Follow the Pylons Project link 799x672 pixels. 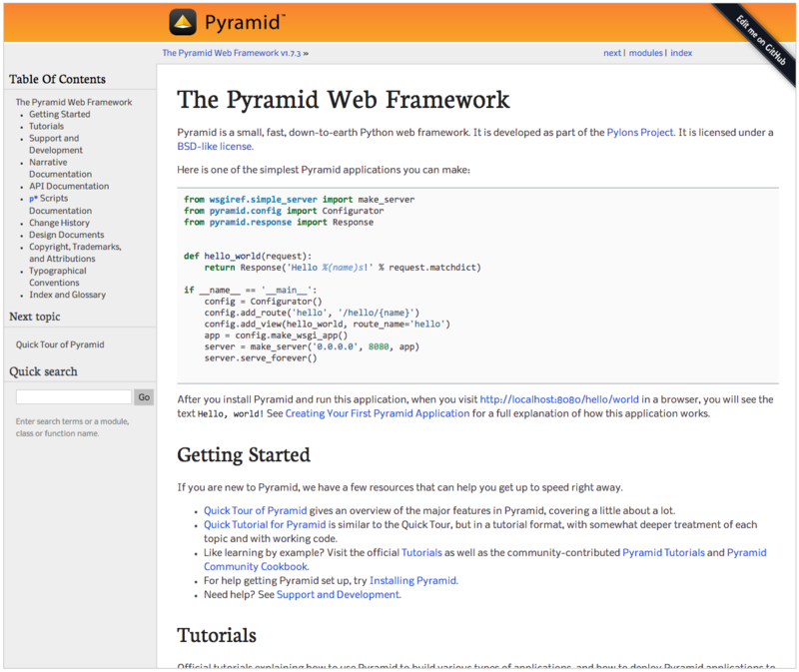pos(640,133)
